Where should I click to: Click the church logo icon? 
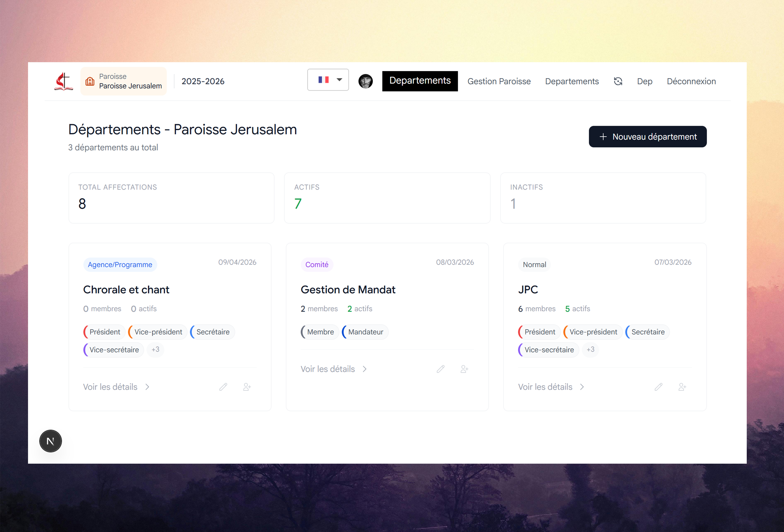pos(64,81)
